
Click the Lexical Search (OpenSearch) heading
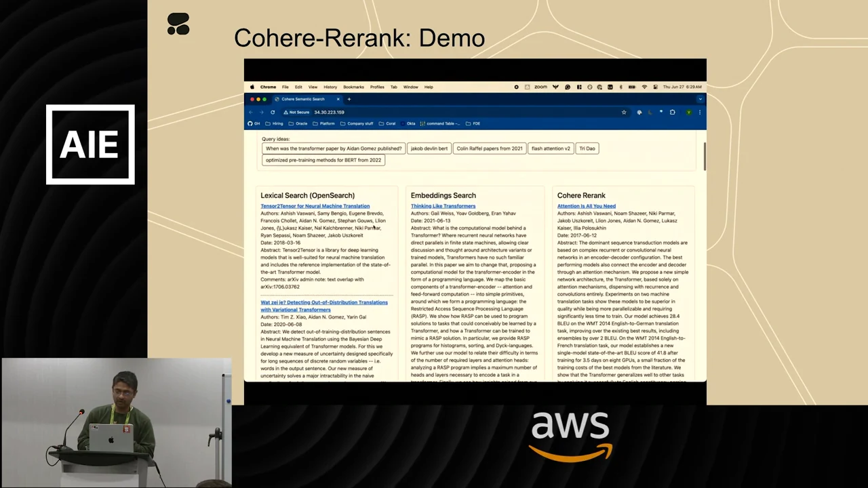pyautogui.click(x=307, y=195)
